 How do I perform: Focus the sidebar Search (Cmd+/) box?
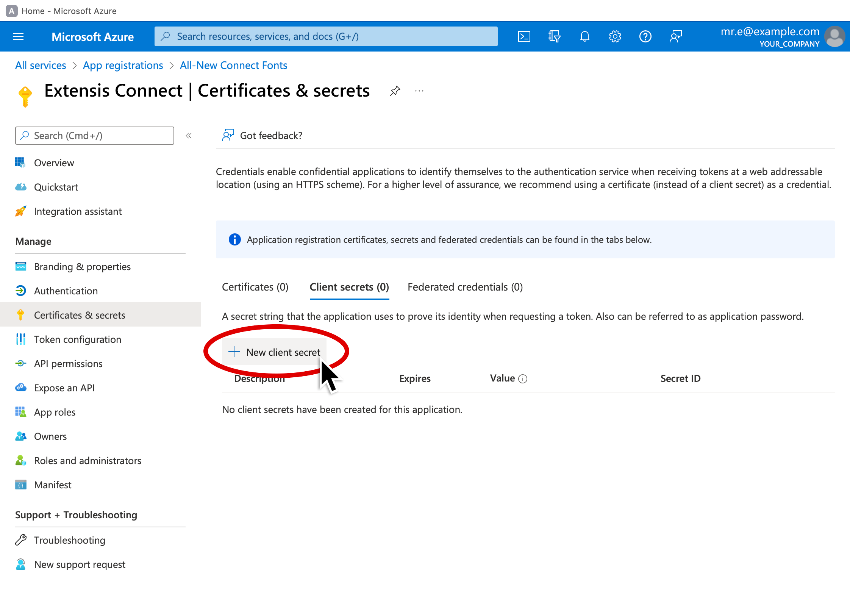click(95, 136)
